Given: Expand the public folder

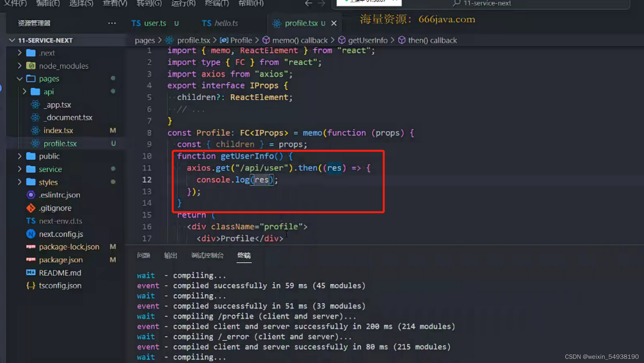Looking at the screenshot, I should click(20, 156).
